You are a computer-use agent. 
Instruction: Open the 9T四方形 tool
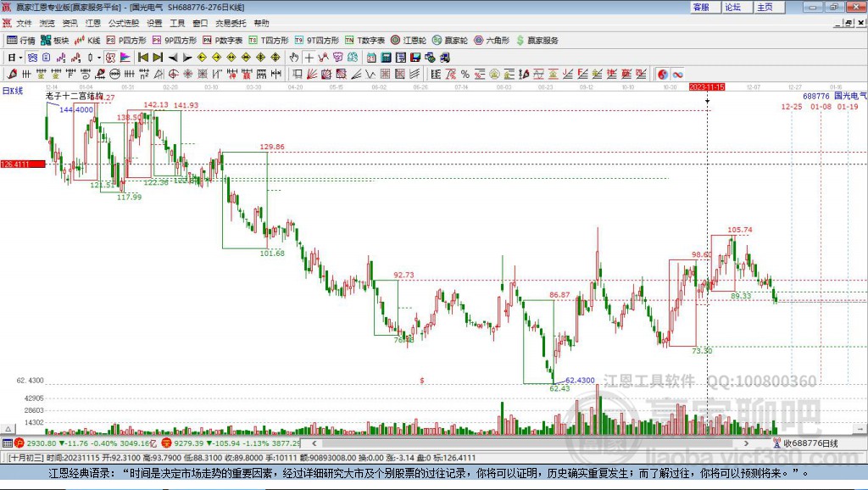click(317, 41)
